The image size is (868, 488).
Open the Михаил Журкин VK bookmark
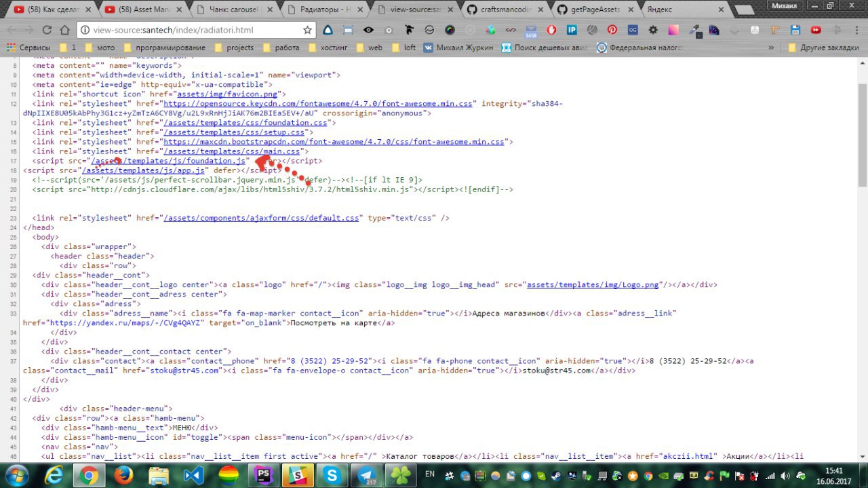458,48
